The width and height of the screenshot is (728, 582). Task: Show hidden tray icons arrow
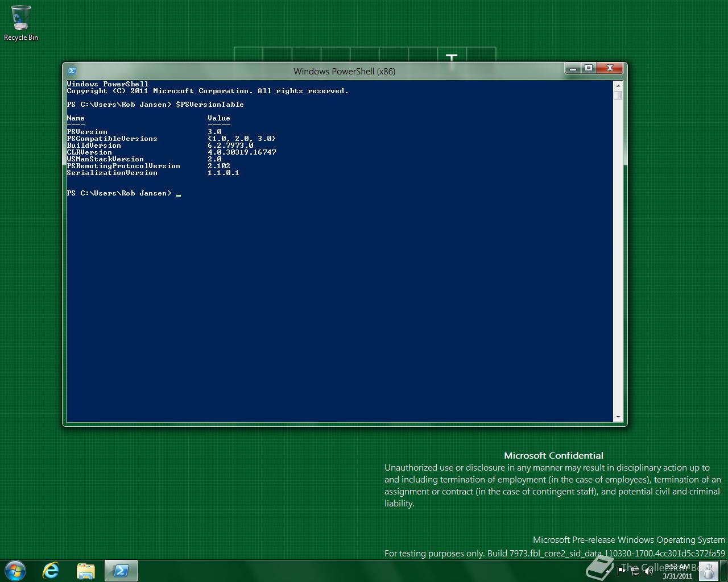608,571
